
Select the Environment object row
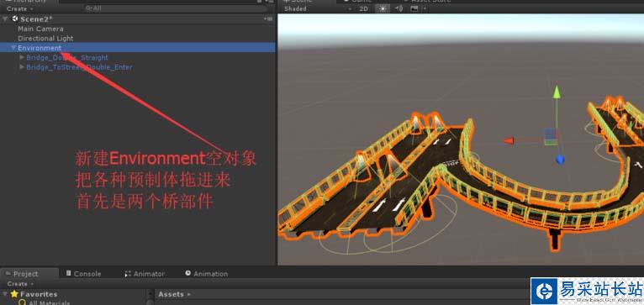pos(138,48)
